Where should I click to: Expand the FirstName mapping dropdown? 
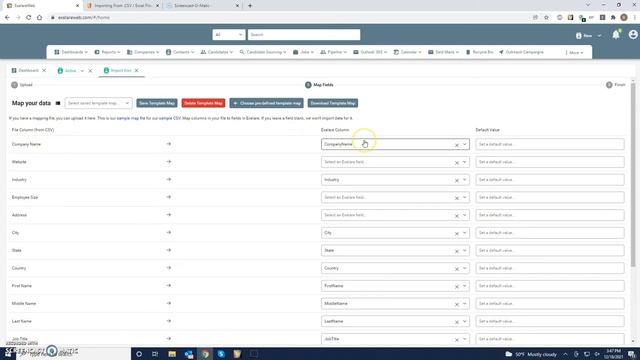pos(464,286)
